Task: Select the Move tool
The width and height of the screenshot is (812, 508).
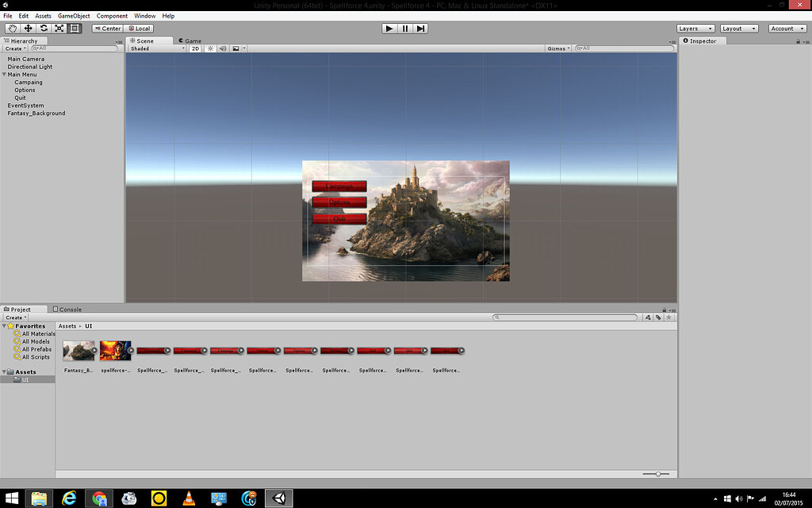Action: 28,28
